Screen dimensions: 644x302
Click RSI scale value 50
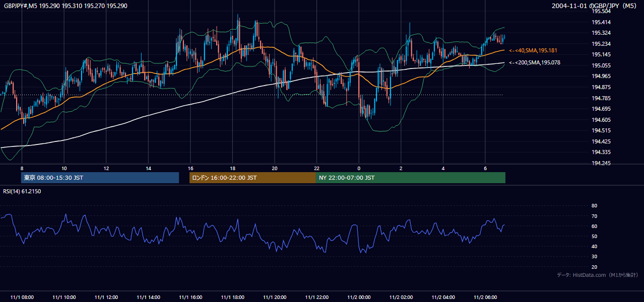[594, 236]
